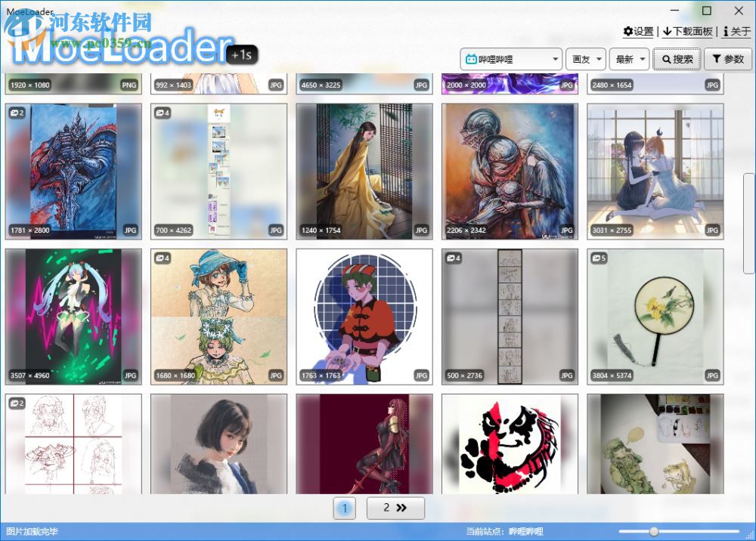Select the short-haired girl portrait thumbnail
The height and width of the screenshot is (541, 756).
[219, 444]
